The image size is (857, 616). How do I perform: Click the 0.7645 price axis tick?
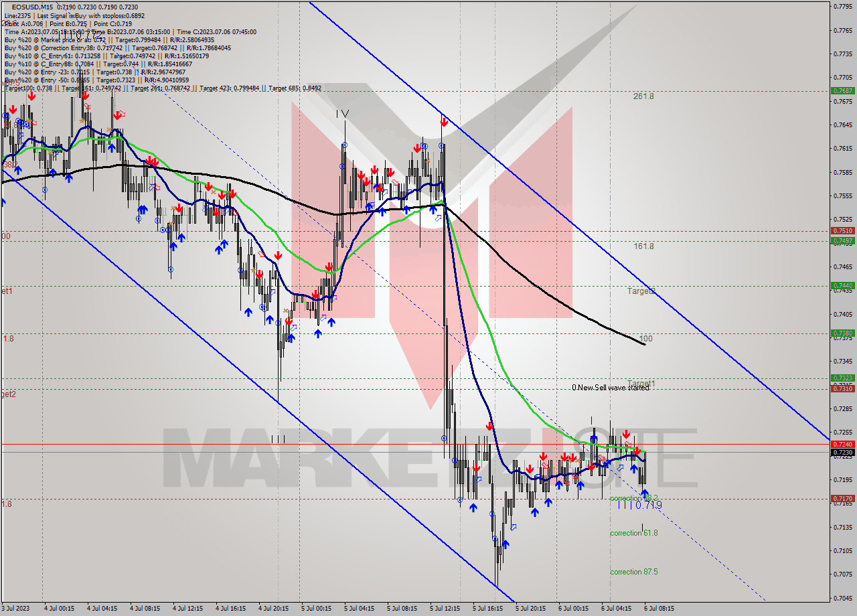click(842, 125)
